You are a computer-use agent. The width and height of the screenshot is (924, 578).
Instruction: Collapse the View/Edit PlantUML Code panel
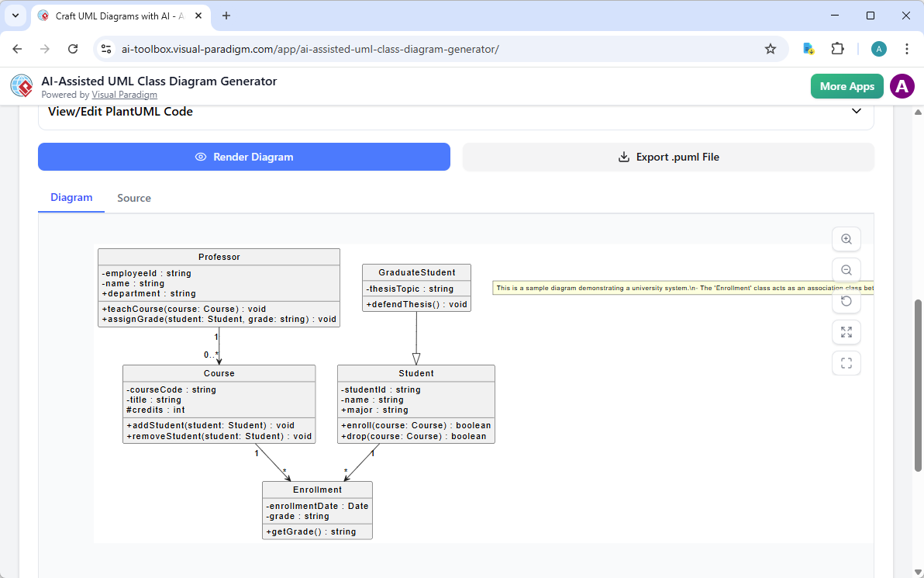[856, 111]
